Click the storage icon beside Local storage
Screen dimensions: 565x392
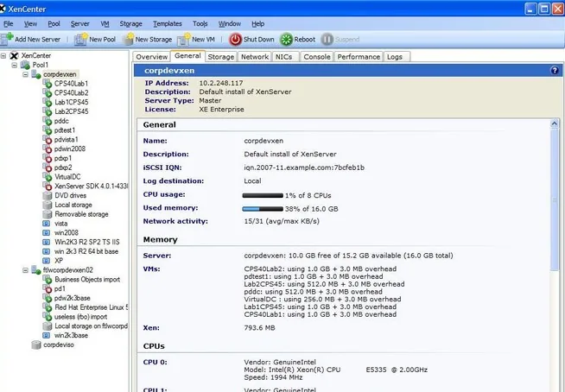[x=48, y=205]
